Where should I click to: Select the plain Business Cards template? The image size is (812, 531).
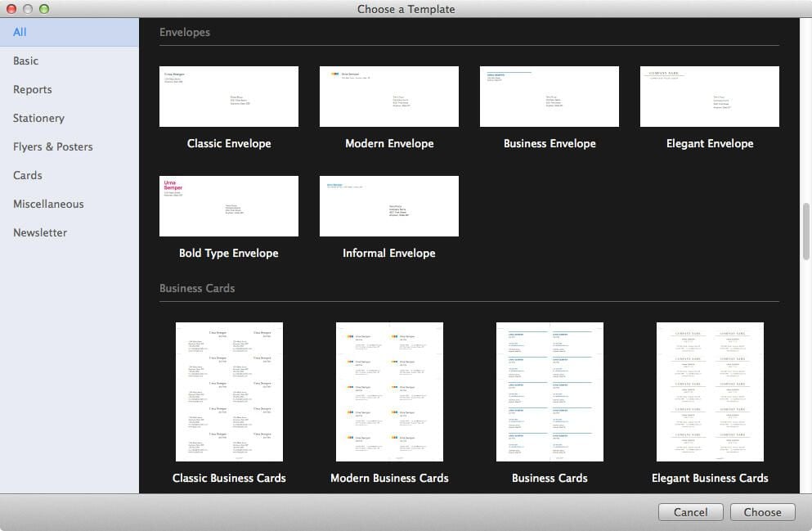[x=550, y=392]
